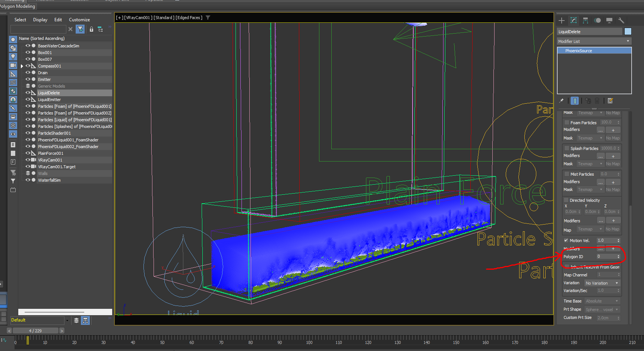Open the Motion command panel tab
Screen dimensions: 644x351
(x=597, y=21)
